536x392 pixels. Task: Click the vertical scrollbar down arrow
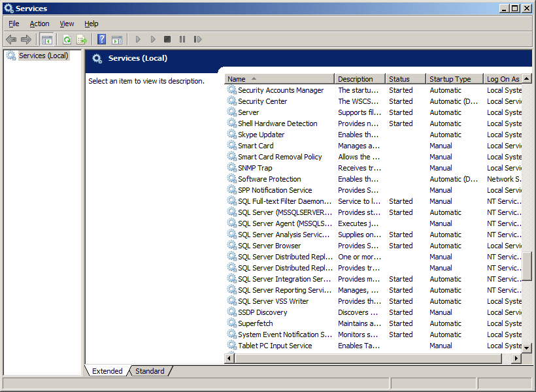click(527, 348)
